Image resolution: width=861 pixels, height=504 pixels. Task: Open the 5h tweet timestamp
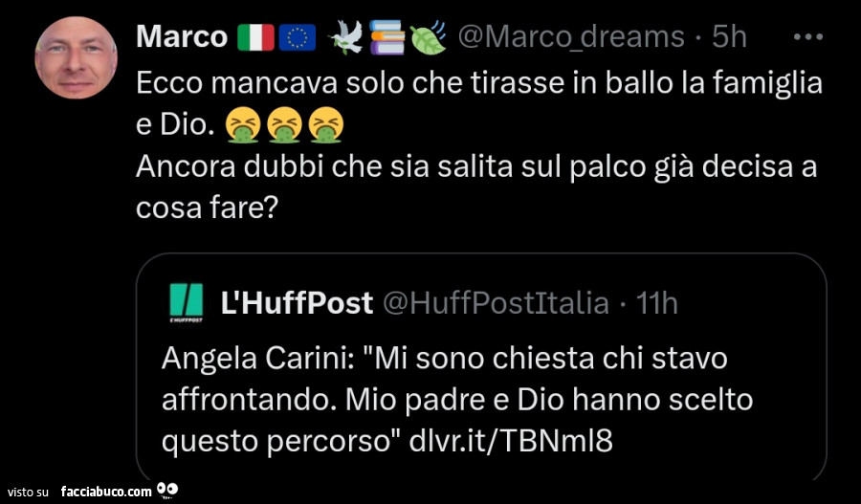coord(729,37)
